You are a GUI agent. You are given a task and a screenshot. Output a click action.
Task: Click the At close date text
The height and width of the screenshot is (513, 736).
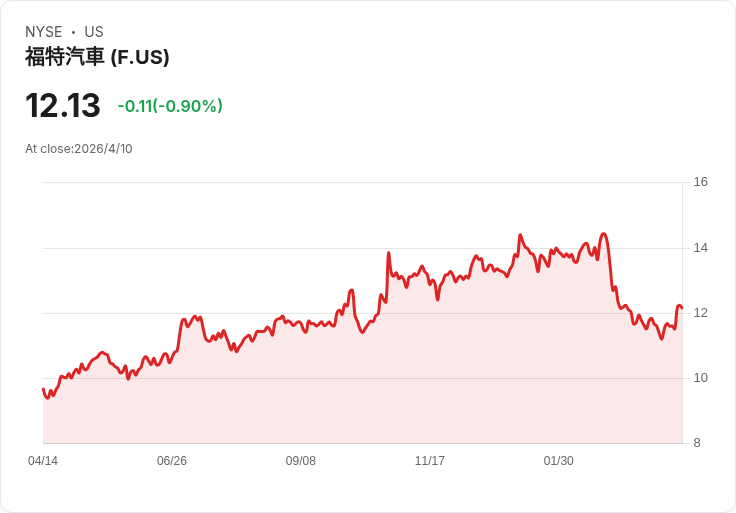(x=79, y=149)
